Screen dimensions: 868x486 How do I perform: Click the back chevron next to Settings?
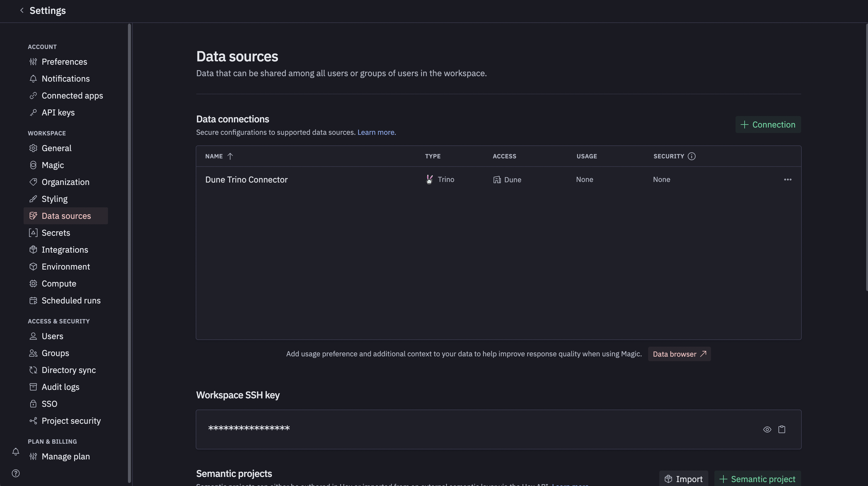[21, 10]
